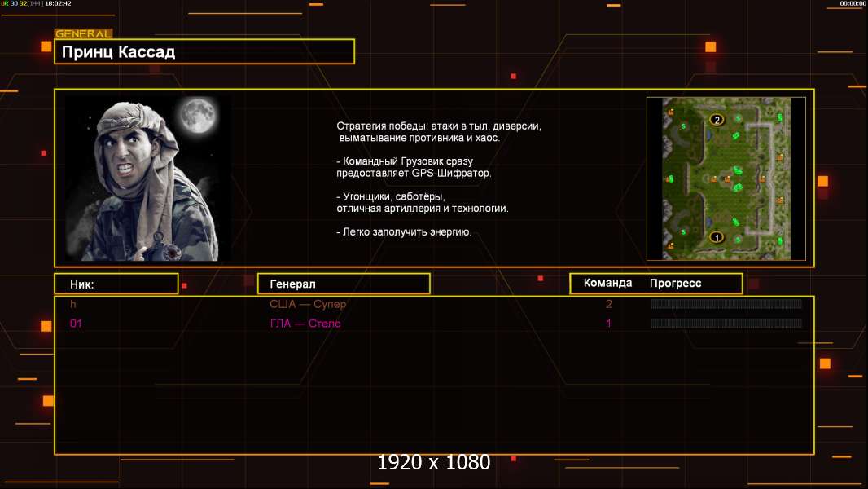Click start position 1 marker on the minimap
The image size is (868, 489).
click(x=717, y=238)
